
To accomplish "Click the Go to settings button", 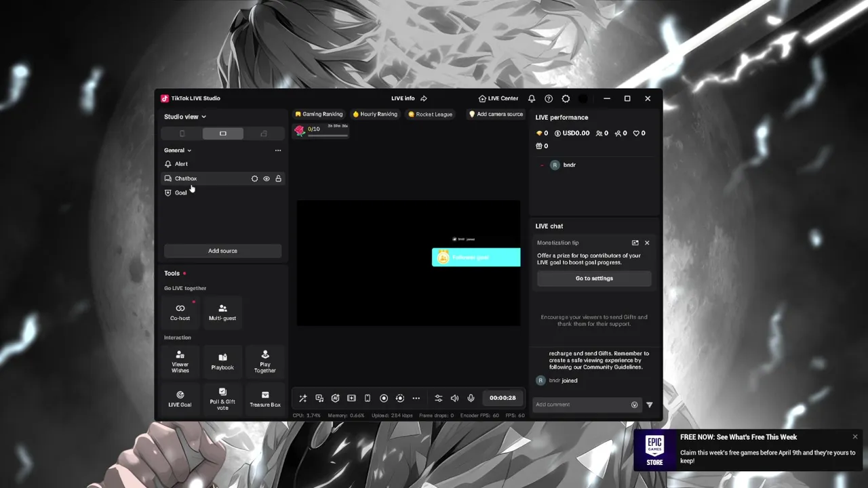I will click(x=594, y=279).
